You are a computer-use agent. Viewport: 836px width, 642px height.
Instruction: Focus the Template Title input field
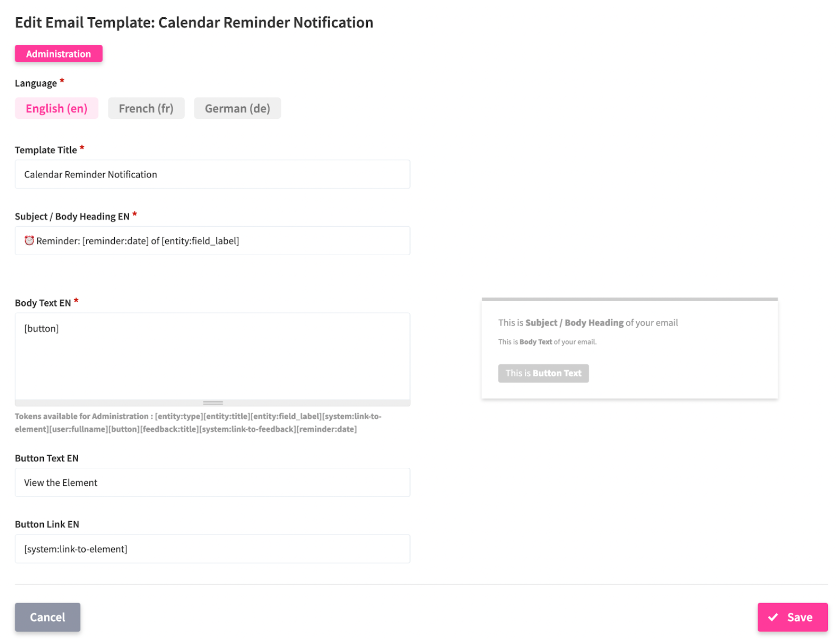point(212,174)
